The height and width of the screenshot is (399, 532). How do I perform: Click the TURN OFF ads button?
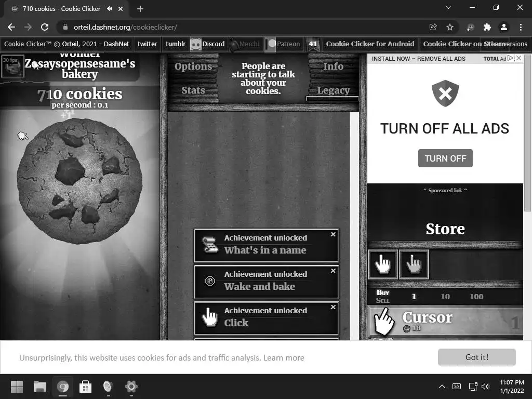[445, 158]
